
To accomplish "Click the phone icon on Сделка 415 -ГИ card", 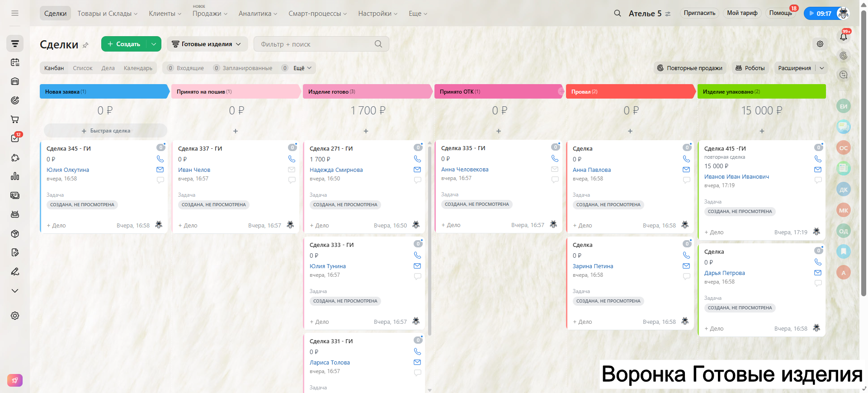I will [818, 159].
